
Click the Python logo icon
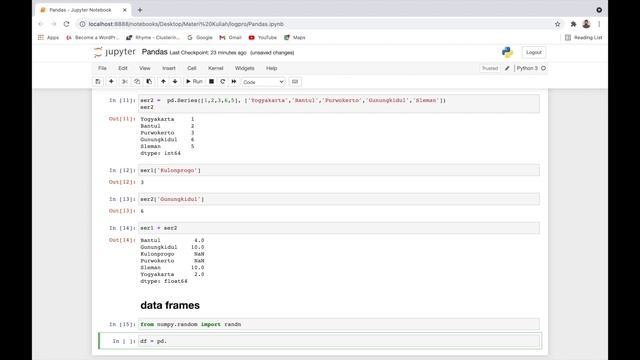coord(507,52)
